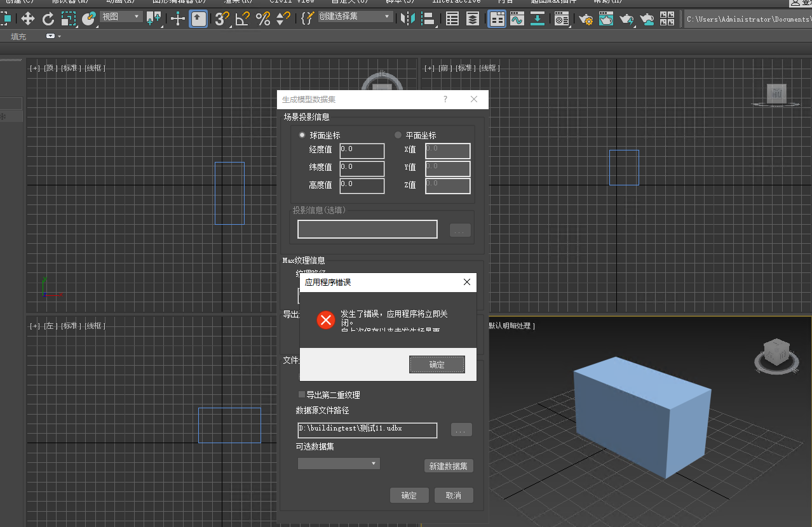Toggle the Scene Explorer
Viewport: 812px width, 527px height.
point(452,18)
